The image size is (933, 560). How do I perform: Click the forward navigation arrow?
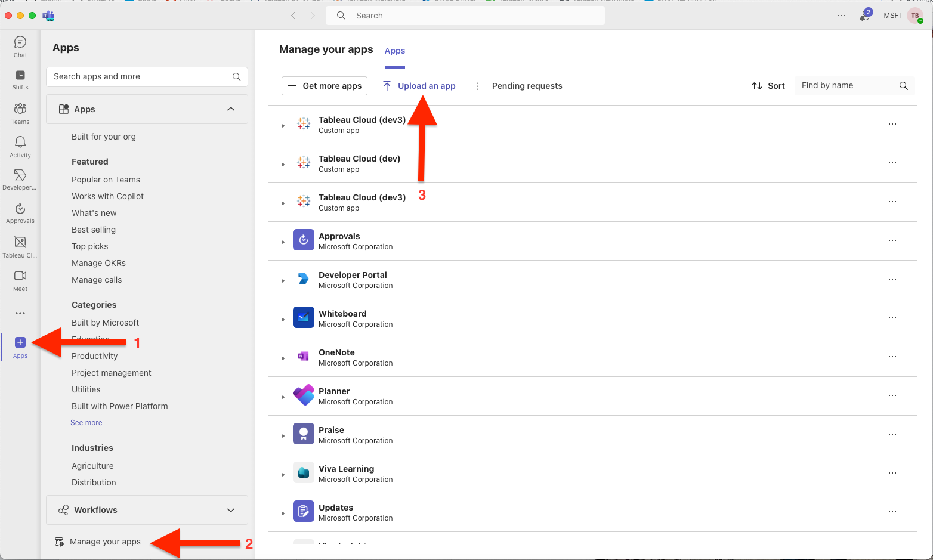[x=313, y=16]
